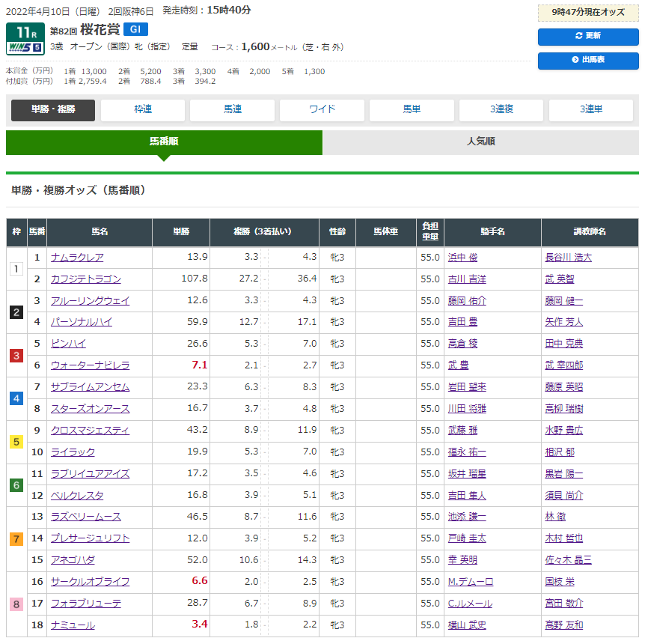Open horse ライラック link
The width and height of the screenshot is (645, 644).
coord(73,452)
